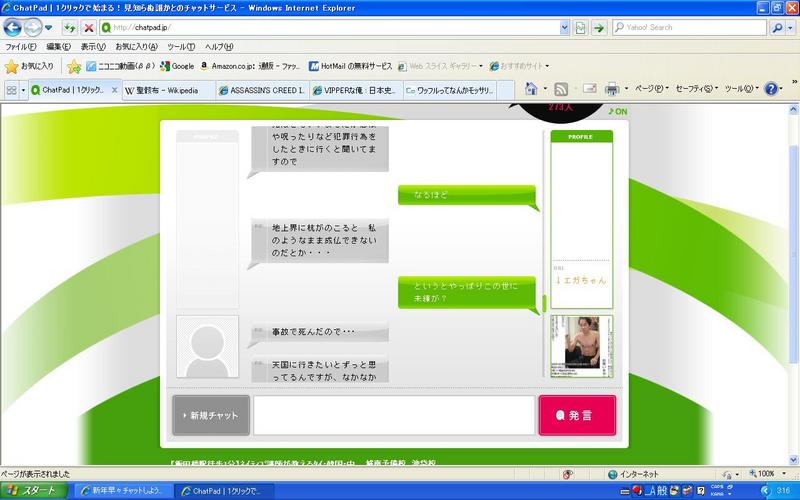800x500 pixels.
Task: Click the chatpad.jp address bar
Action: click(330, 28)
